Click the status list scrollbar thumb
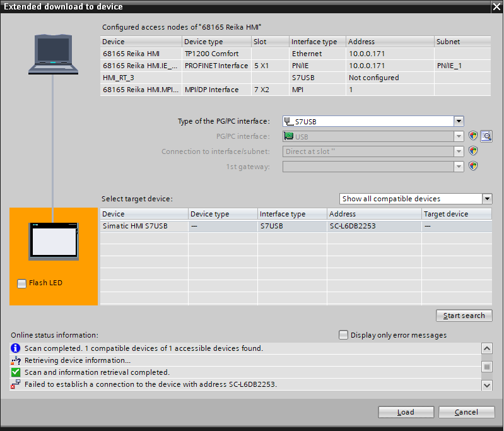Screen dimensions: 504x431 [x=487, y=367]
